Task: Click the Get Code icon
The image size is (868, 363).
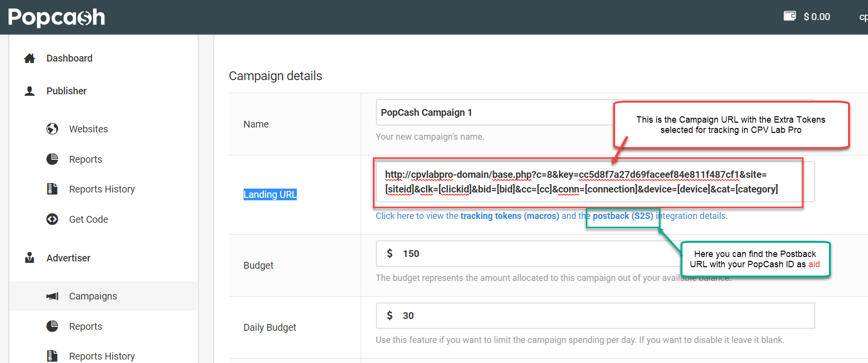Action: 52,219
